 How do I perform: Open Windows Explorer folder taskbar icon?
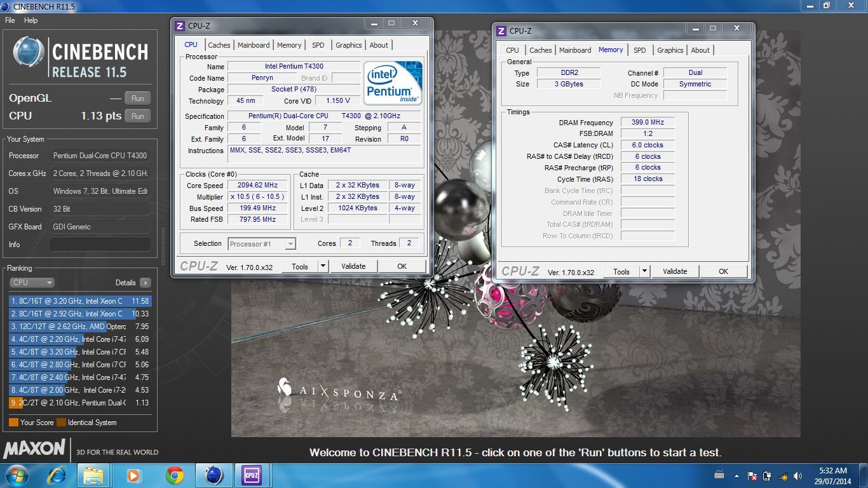click(x=94, y=475)
